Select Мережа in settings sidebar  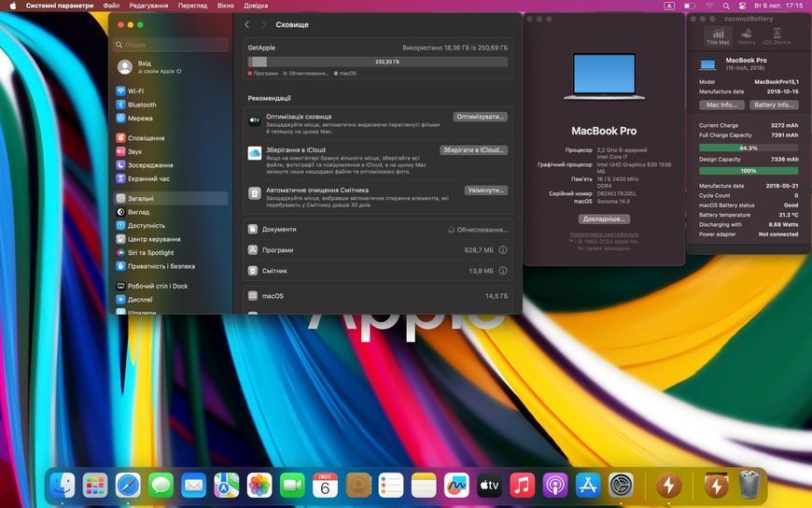click(x=171, y=119)
